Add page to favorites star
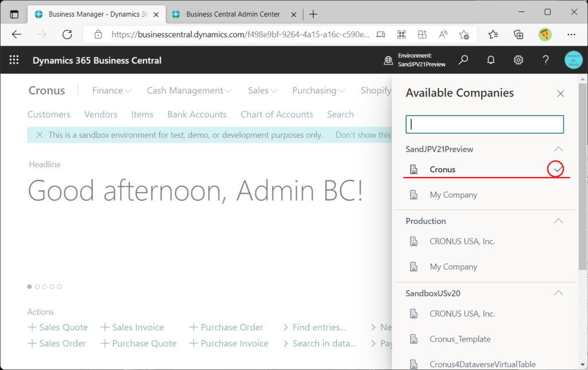 pos(464,34)
